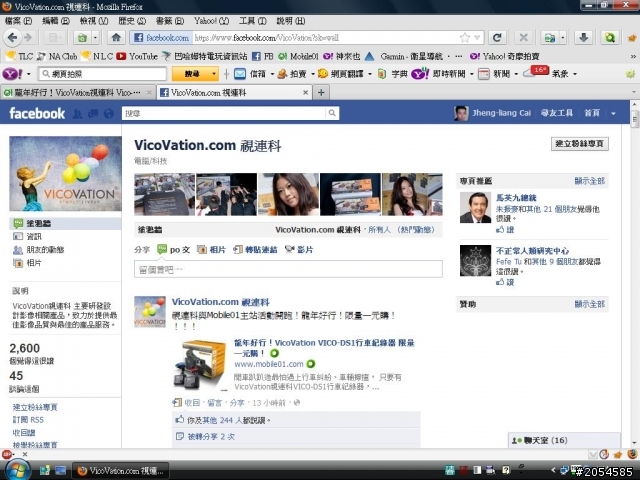Expand the 即時新聞 toolbar dropdown
Viewport: 640px width, 480px height.
pyautogui.click(x=472, y=74)
